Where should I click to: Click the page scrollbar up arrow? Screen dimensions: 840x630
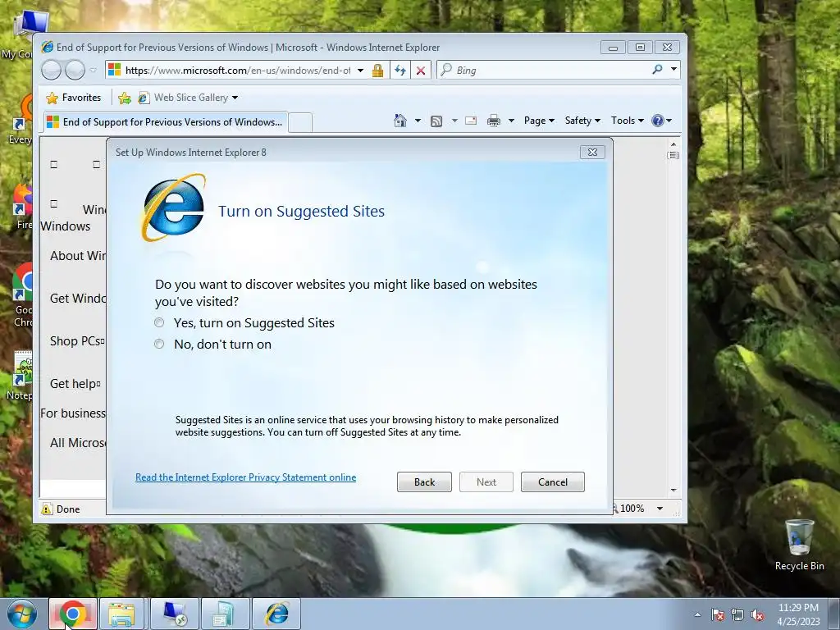(x=674, y=144)
